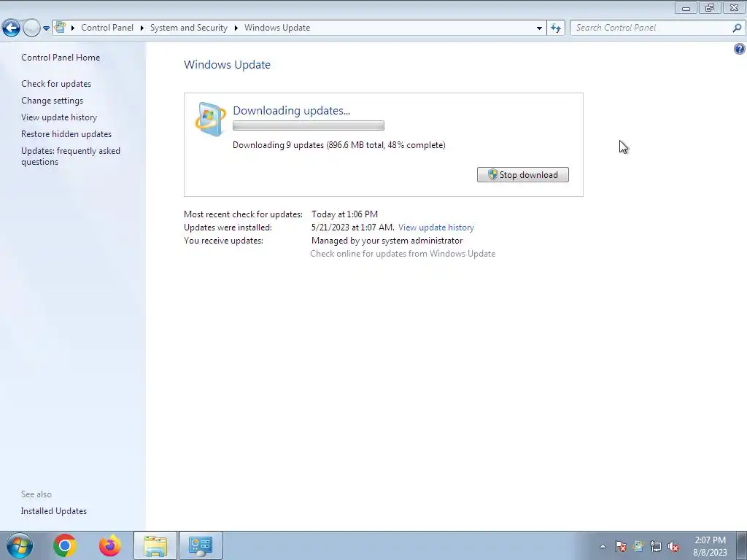Click the download progress bar
The image size is (747, 560).
click(309, 125)
